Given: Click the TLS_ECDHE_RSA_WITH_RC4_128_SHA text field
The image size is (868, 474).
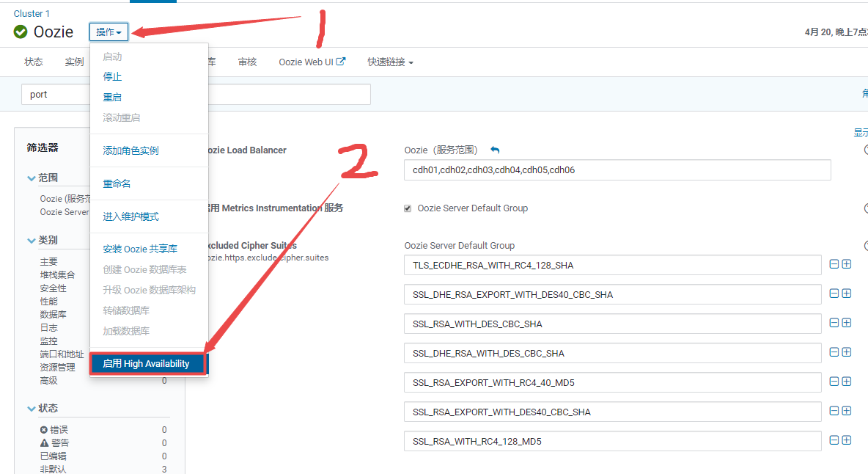Looking at the screenshot, I should 612,265.
